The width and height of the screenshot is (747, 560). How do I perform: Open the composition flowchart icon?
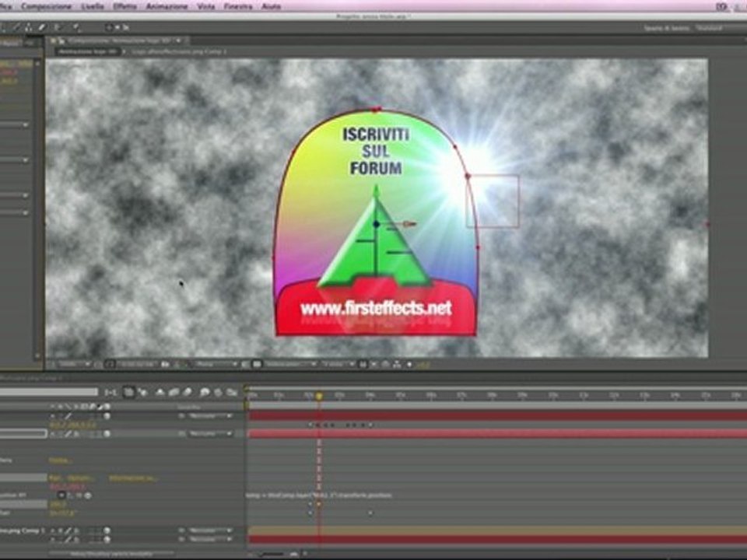(x=398, y=364)
